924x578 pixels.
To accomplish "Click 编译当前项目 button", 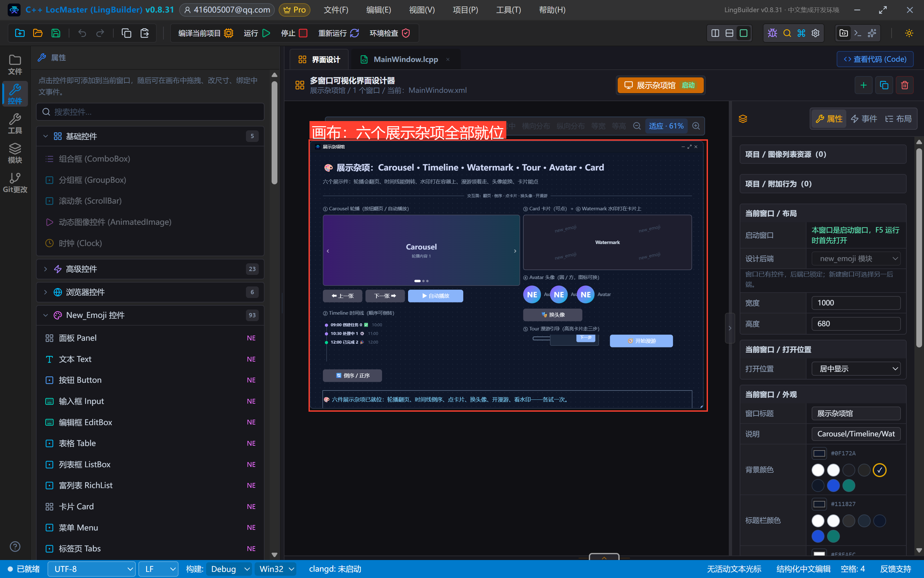I will (205, 33).
